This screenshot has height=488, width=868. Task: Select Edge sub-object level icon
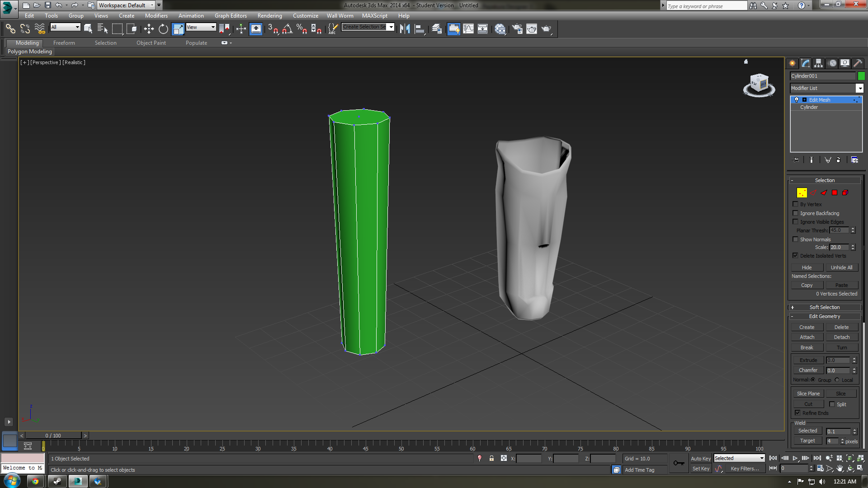coord(813,193)
